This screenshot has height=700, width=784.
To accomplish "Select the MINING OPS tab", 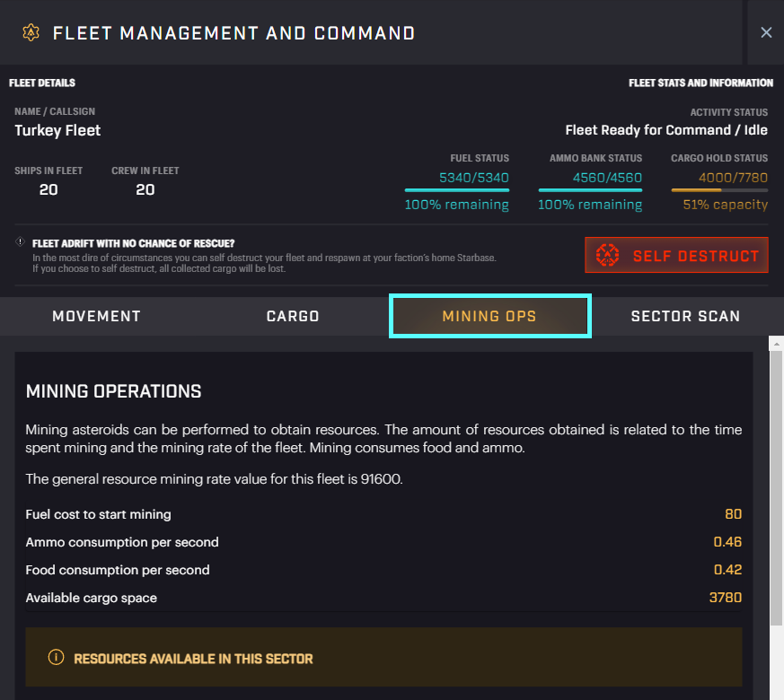I will tap(489, 316).
